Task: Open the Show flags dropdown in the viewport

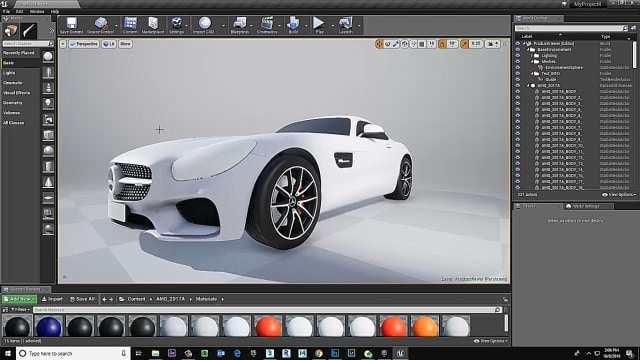Action: [125, 44]
